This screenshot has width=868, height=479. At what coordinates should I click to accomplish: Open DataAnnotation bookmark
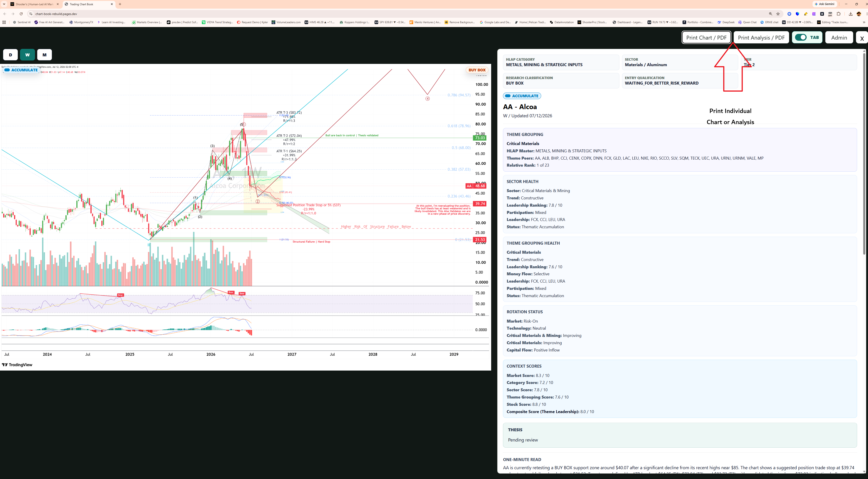(562, 22)
